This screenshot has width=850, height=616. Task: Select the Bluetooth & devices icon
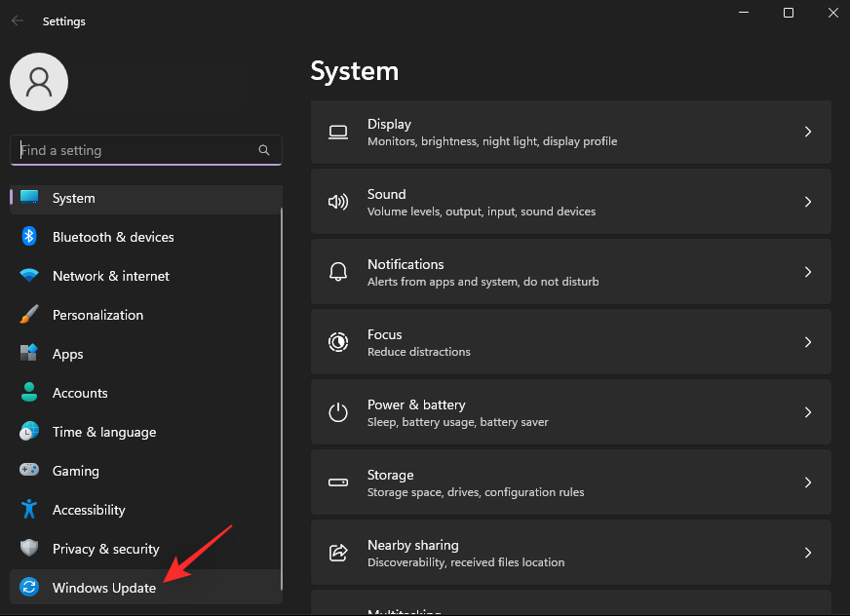27,237
